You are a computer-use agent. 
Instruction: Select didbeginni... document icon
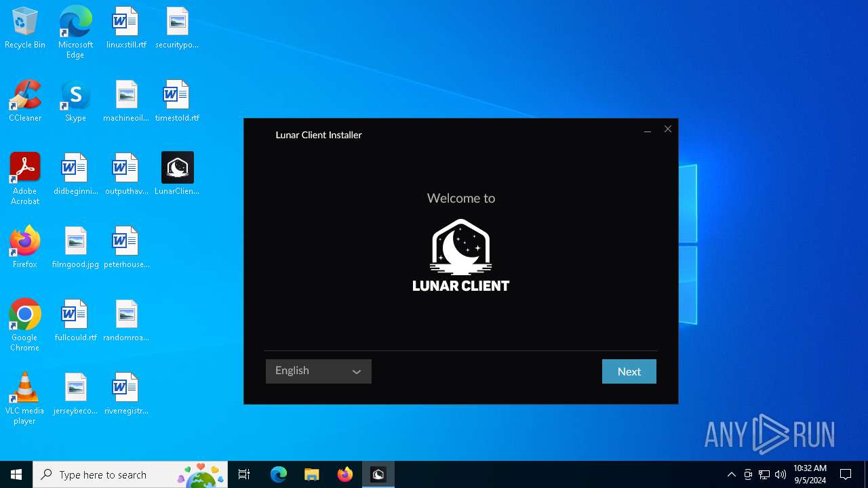pyautogui.click(x=75, y=174)
